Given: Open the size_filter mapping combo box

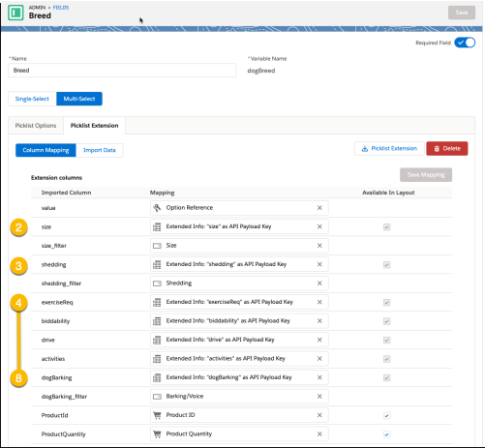Looking at the screenshot, I should 239,246.
